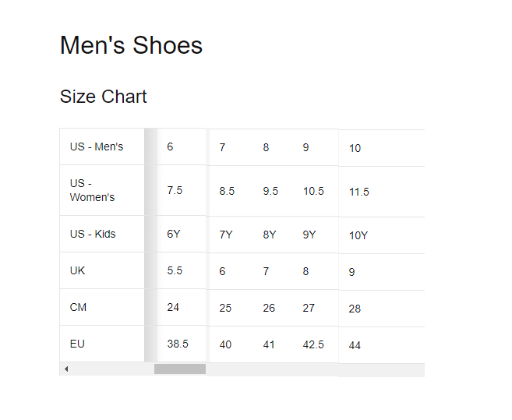Click the EU size 42.5 cell

313,344
